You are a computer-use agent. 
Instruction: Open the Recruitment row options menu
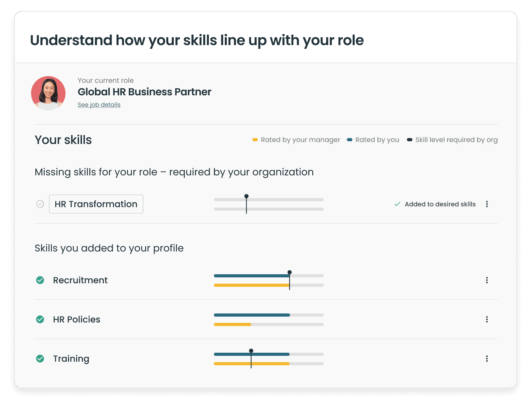click(x=487, y=280)
